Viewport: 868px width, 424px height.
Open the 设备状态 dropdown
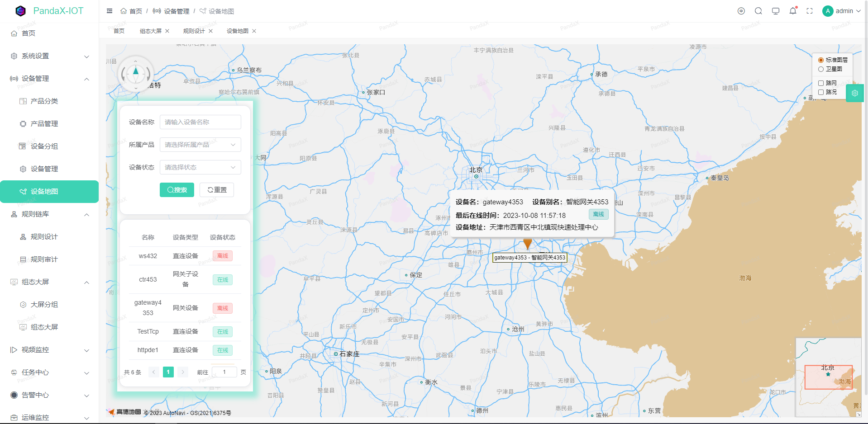pyautogui.click(x=200, y=167)
